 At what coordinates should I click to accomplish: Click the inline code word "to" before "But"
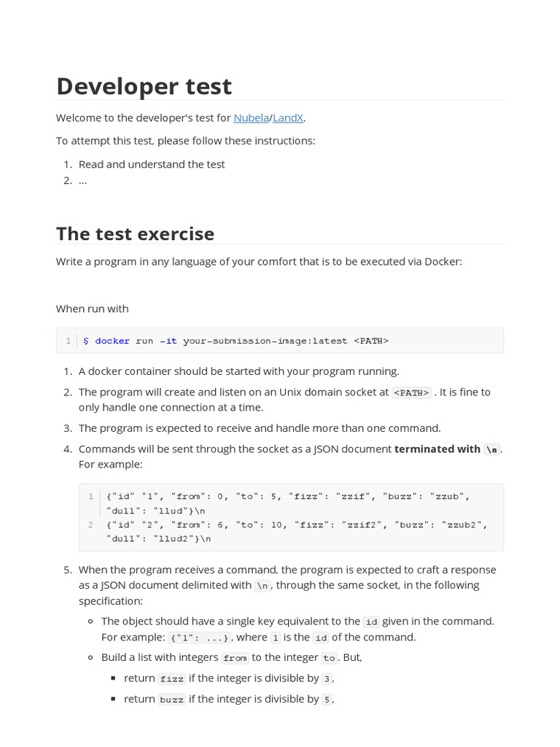329,658
